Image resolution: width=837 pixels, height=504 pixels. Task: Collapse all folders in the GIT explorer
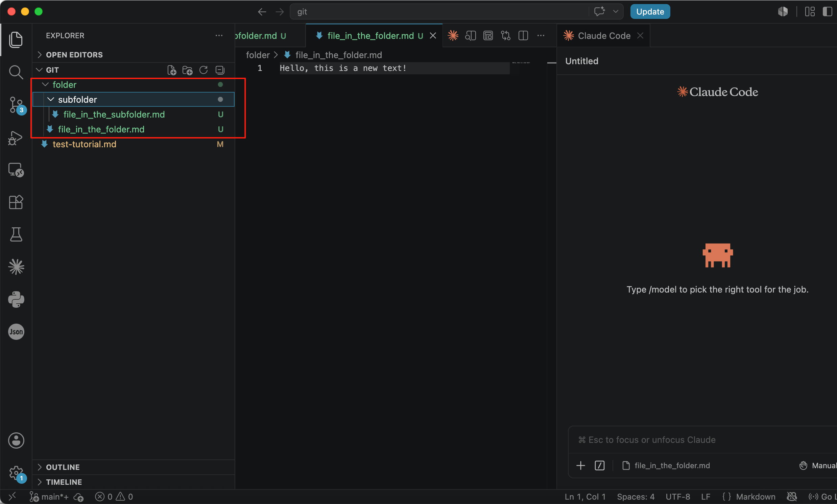tap(220, 70)
